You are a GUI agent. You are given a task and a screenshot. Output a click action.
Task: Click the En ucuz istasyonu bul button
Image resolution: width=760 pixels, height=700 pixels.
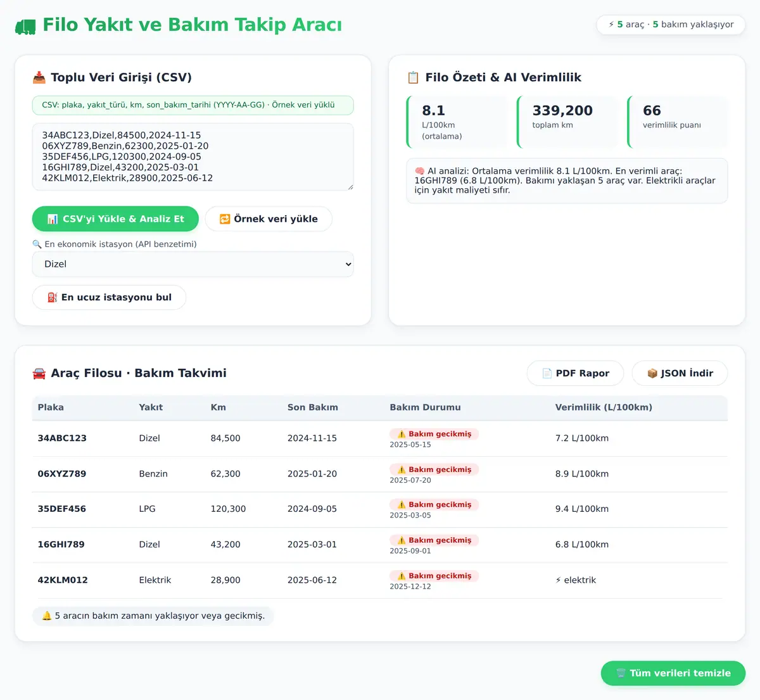tap(109, 298)
